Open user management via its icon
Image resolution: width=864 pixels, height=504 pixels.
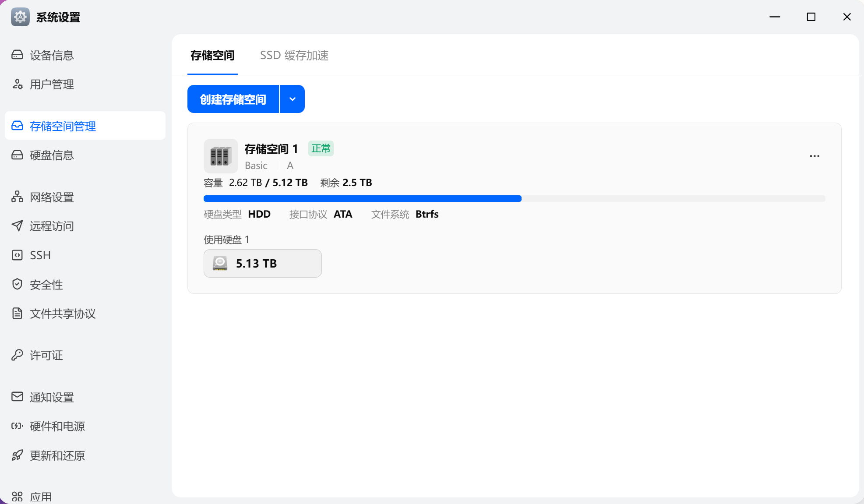(17, 84)
